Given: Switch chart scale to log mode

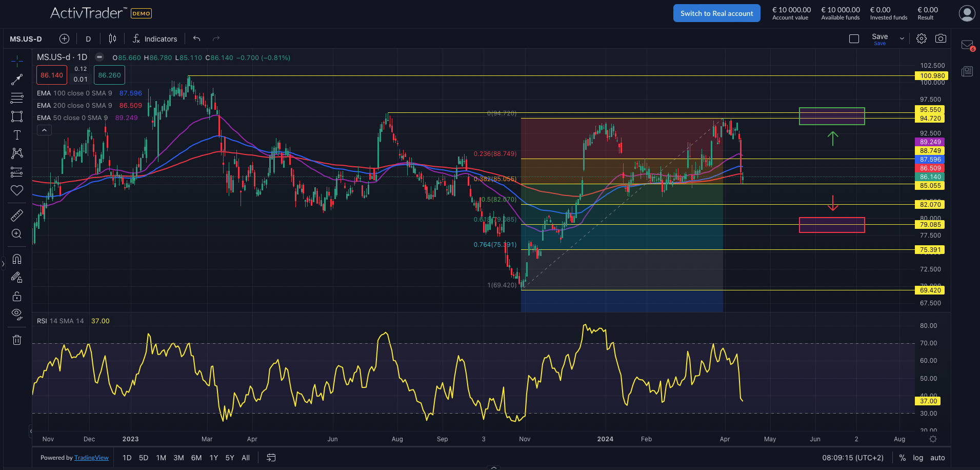Looking at the screenshot, I should pos(917,457).
